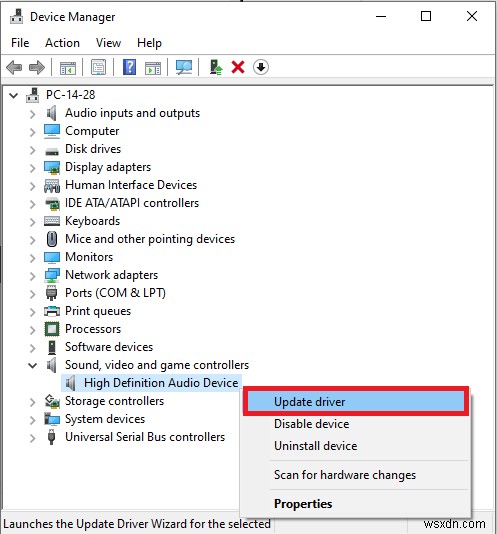Click the Storage controllers icon

[x=52, y=401]
